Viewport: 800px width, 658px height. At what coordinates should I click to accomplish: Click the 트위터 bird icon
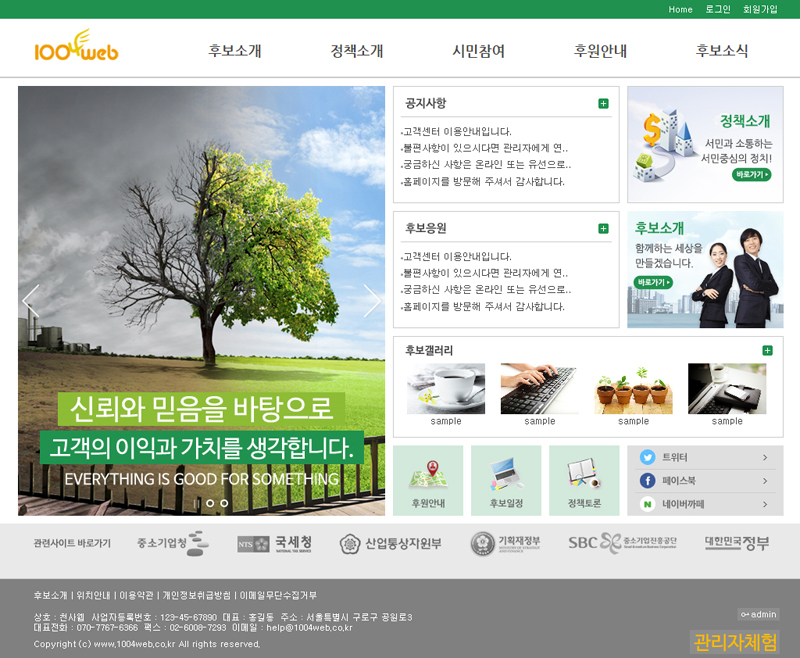tap(647, 457)
